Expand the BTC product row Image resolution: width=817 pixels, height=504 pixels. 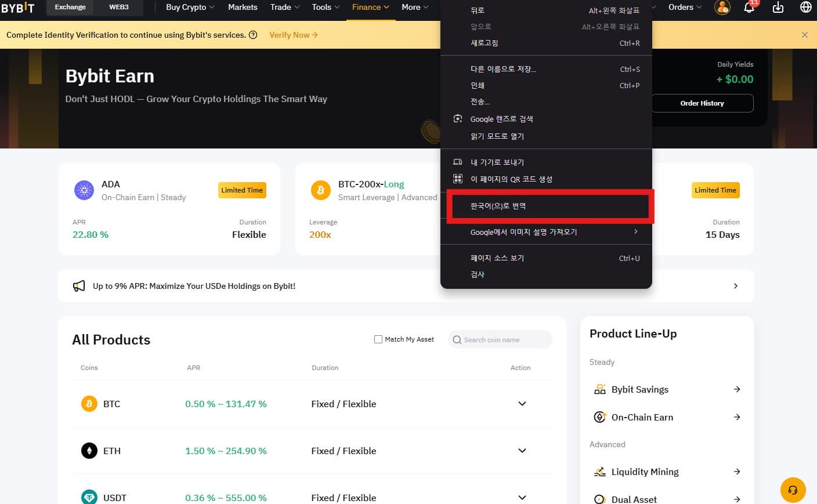522,404
